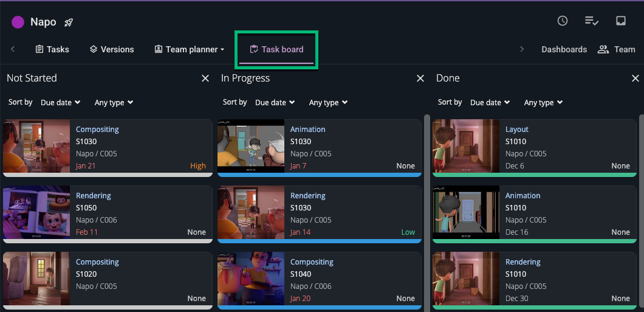Click the Jan 7 due date
Image resolution: width=644 pixels, height=312 pixels.
pos(298,166)
